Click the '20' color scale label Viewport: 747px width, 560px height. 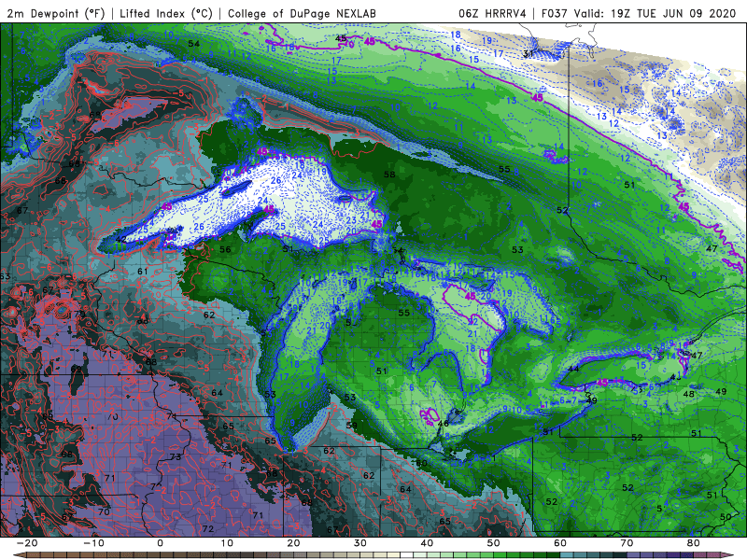pos(293,543)
